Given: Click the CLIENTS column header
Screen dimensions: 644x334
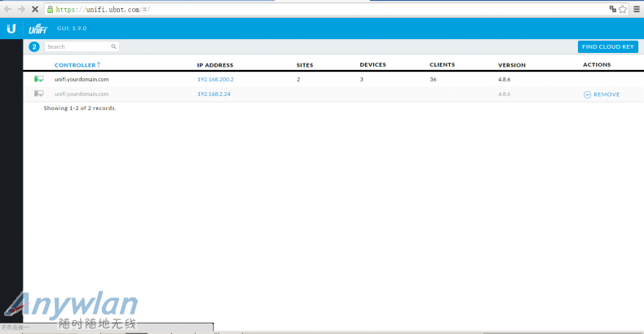Looking at the screenshot, I should tap(443, 65).
